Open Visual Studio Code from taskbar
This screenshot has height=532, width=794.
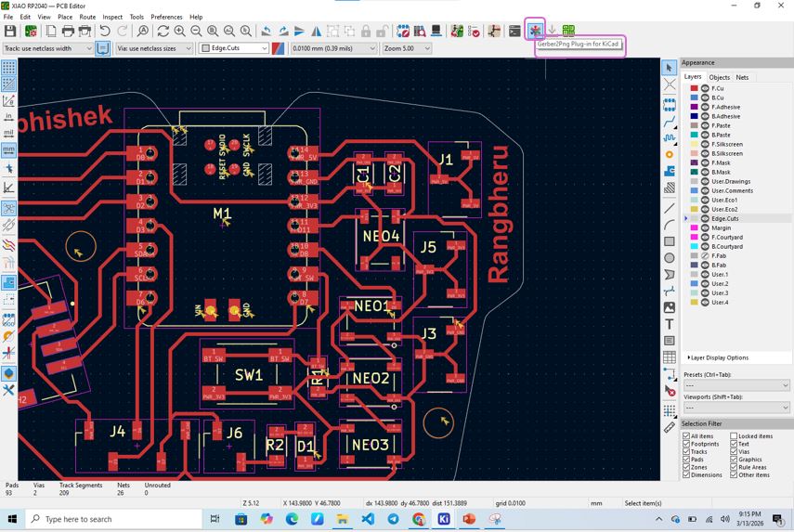[368, 519]
